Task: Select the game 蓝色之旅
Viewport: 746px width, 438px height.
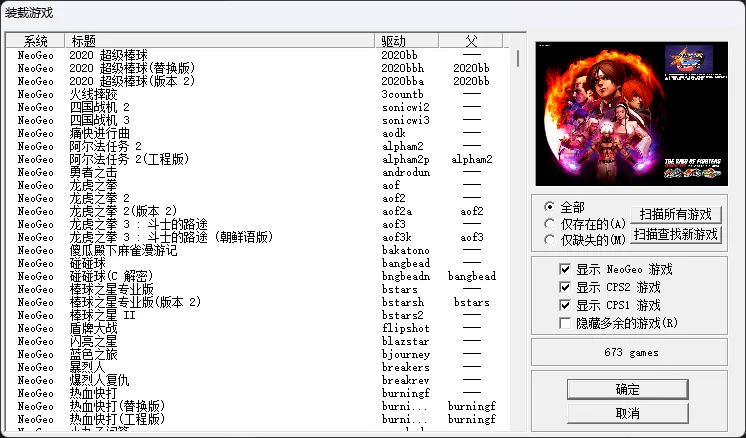Action: (x=257, y=354)
